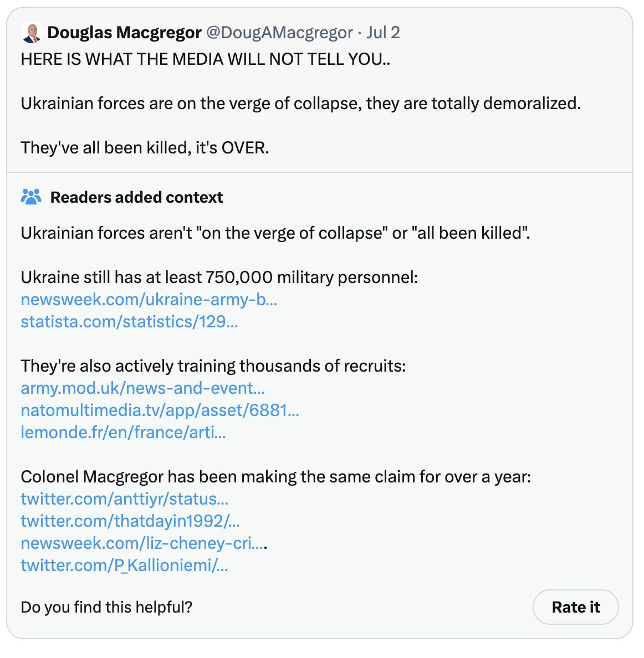This screenshot has width=644, height=658.
Task: Click the "750,000 military personnel" note line
Action: coord(219,277)
